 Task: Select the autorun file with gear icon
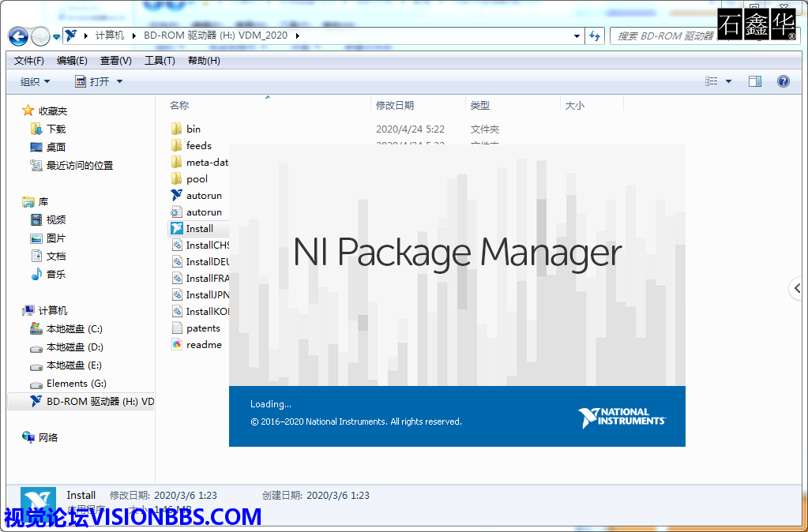point(176,212)
